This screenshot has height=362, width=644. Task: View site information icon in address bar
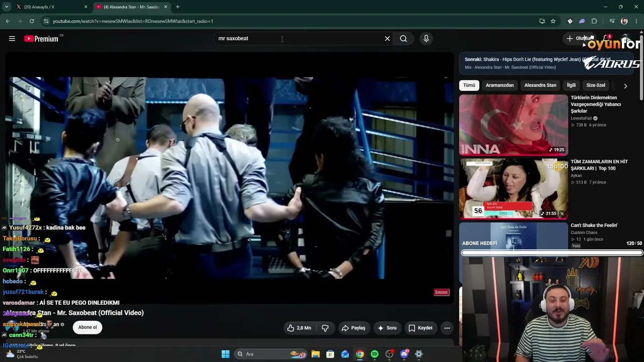pyautogui.click(x=46, y=21)
